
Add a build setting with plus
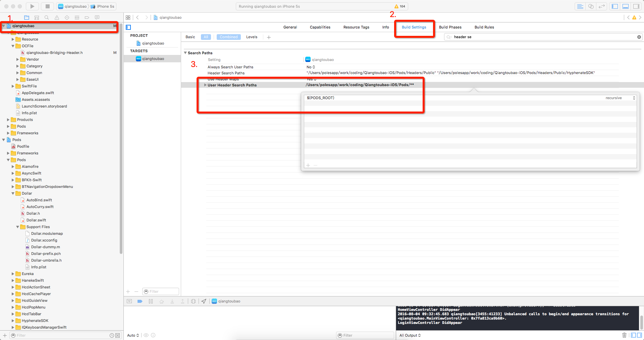[269, 37]
